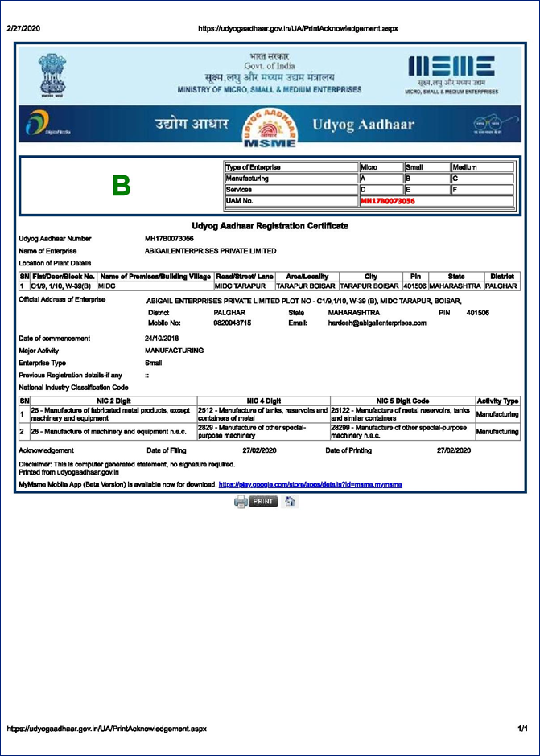Click the 'Official Address of Enterprise' label
540x756 pixels.
pyautogui.click(x=62, y=299)
